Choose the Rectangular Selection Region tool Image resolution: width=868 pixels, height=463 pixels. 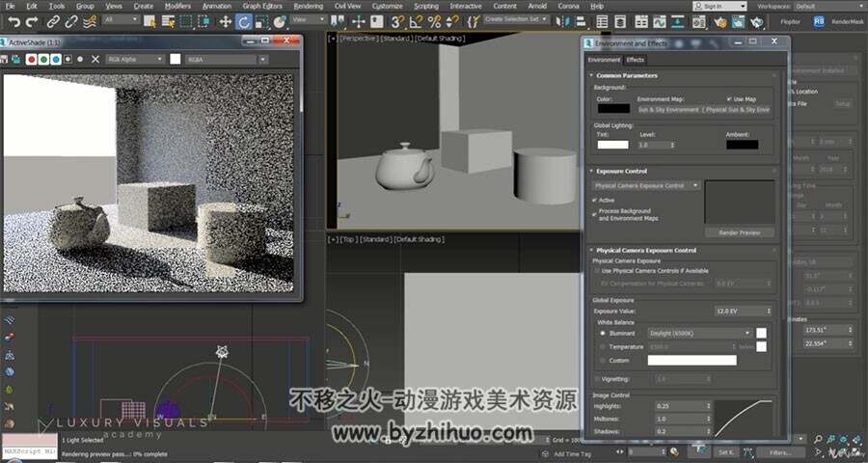click(x=186, y=21)
